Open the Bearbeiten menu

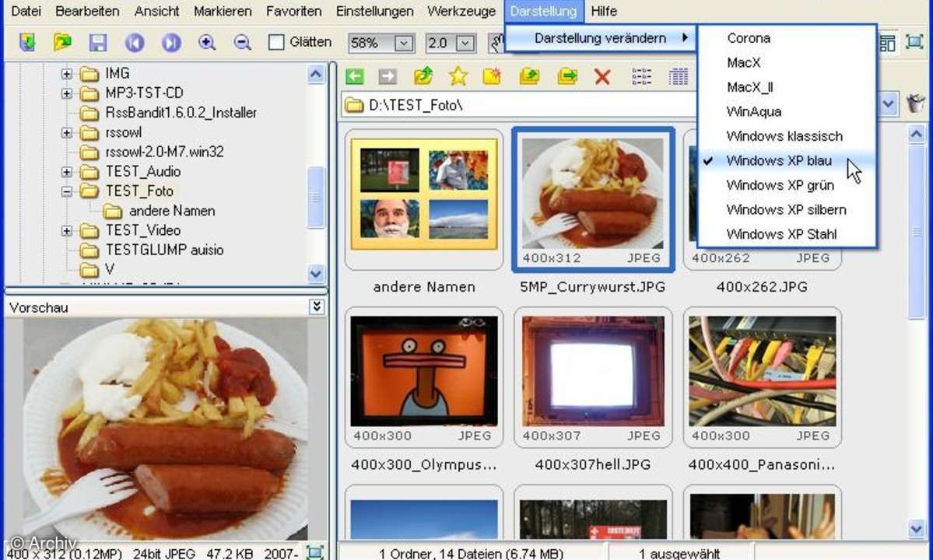click(x=87, y=11)
